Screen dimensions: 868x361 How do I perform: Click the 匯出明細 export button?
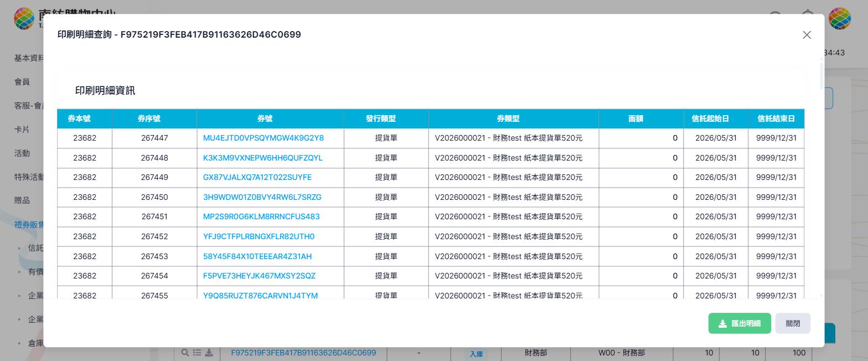740,323
